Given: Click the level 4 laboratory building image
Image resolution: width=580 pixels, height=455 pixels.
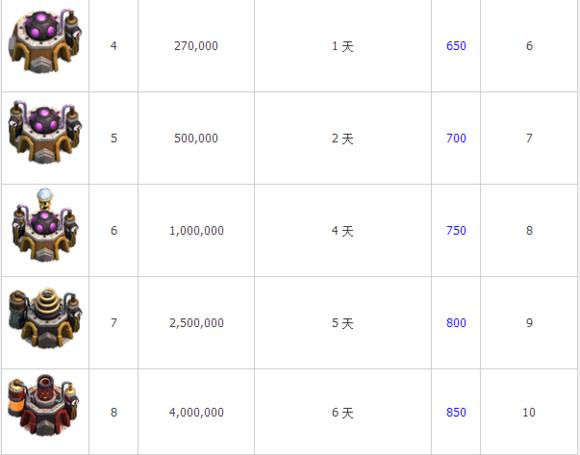Looking at the screenshot, I should (45, 41).
